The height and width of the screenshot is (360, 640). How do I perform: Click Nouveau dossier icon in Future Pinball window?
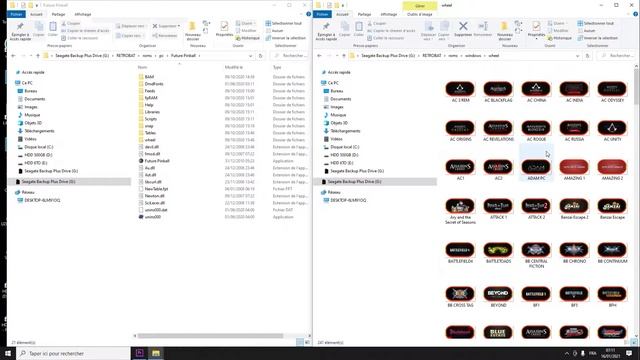point(192,31)
